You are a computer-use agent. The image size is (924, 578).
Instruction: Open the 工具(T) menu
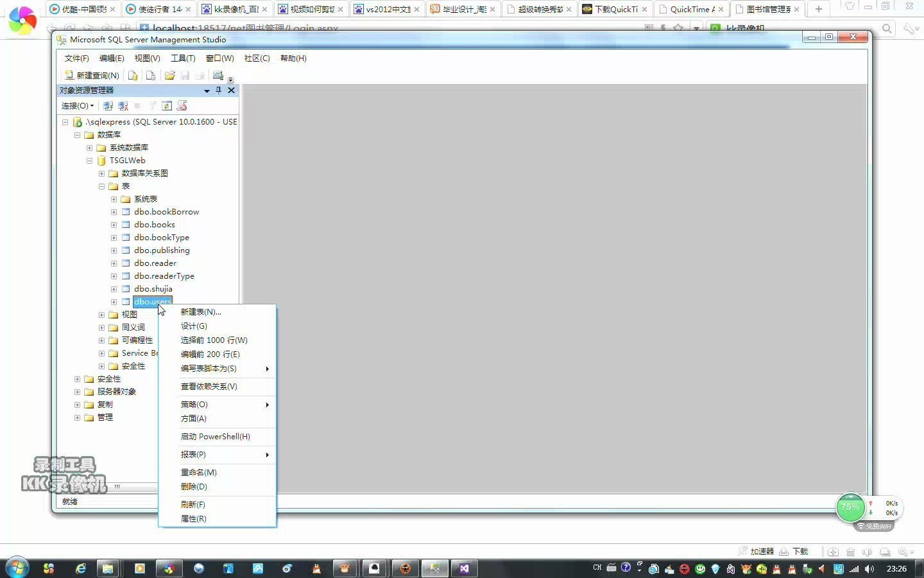click(x=183, y=58)
